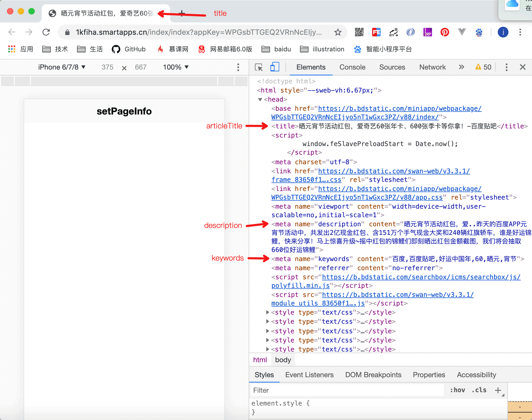Open the translate extension icon
The image size is (532, 420).
point(393,32)
